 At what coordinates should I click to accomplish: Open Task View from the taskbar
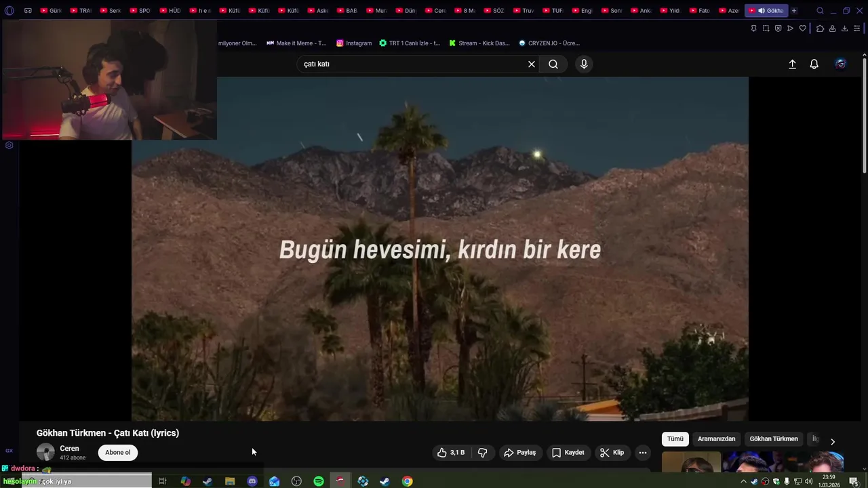point(163,481)
